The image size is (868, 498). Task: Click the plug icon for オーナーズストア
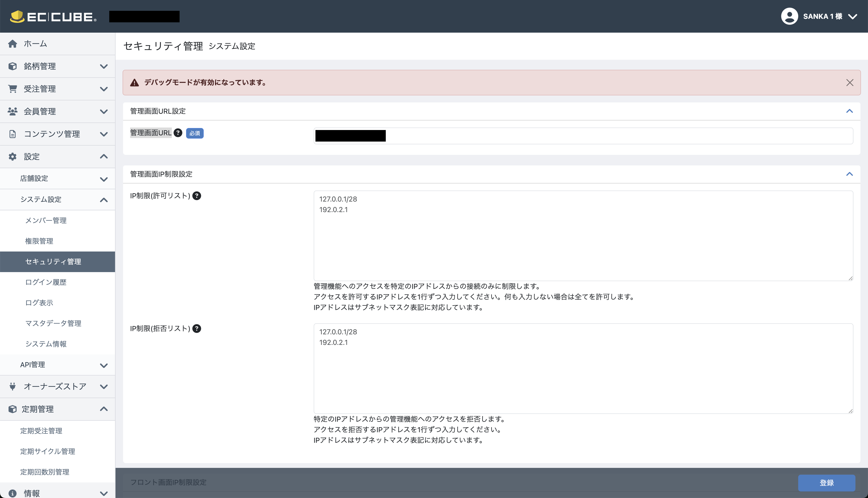pyautogui.click(x=13, y=387)
